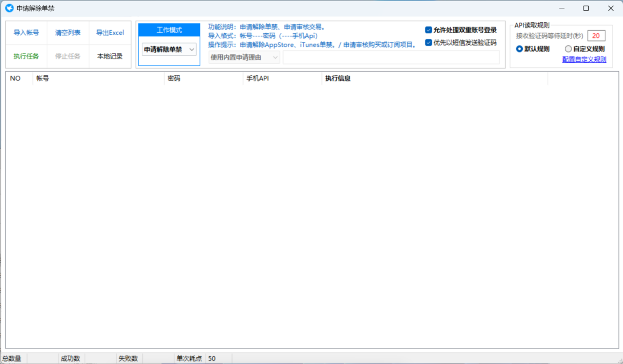Click the custom reason text field

point(391,57)
